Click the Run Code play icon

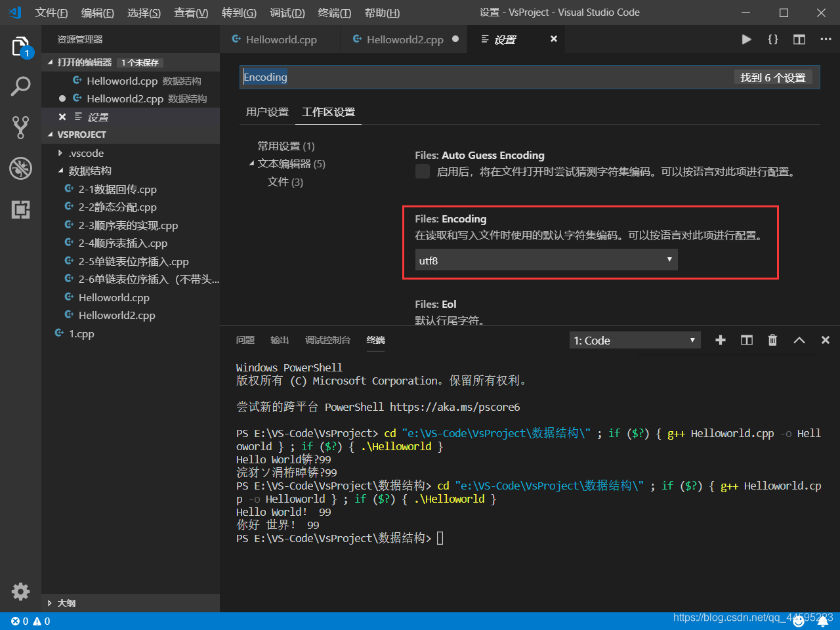746,39
